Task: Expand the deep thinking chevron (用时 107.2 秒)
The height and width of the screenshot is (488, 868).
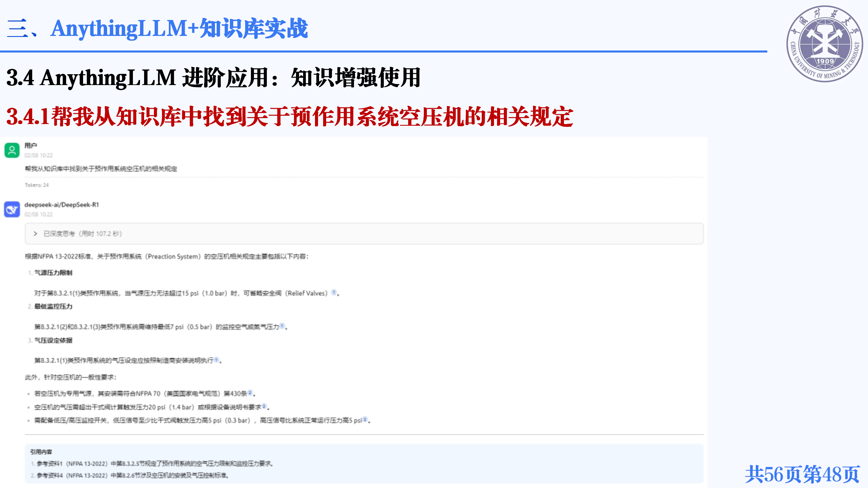Action: (x=35, y=233)
